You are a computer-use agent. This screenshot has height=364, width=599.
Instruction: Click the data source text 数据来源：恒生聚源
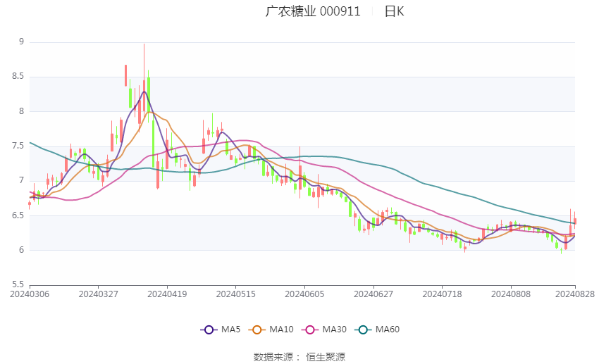click(x=299, y=357)
